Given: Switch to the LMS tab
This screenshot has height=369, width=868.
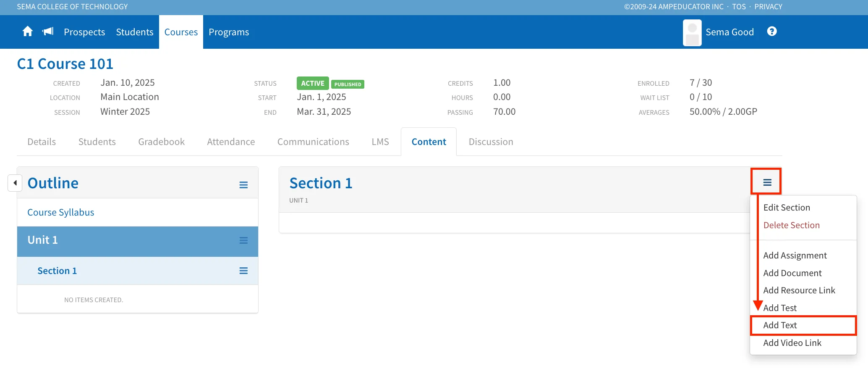Looking at the screenshot, I should [x=380, y=142].
